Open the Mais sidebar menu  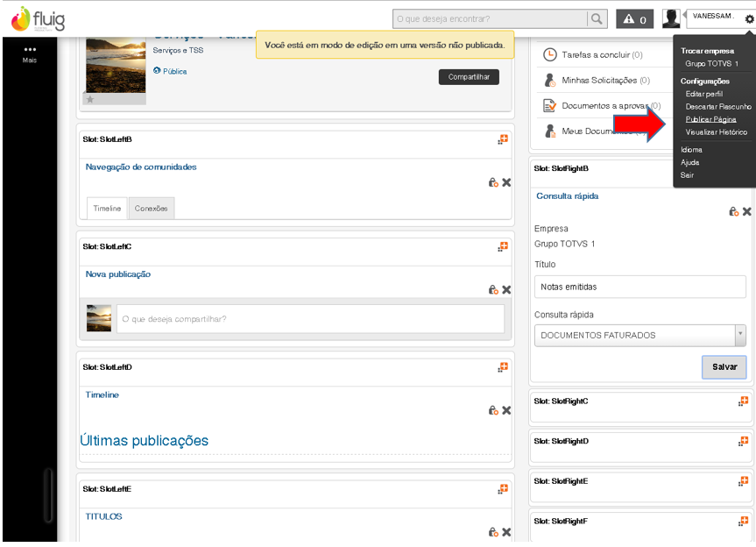point(30,54)
